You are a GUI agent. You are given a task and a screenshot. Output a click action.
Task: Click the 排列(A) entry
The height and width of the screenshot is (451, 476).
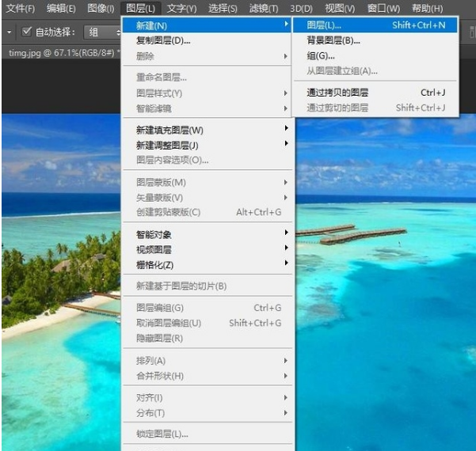207,360
